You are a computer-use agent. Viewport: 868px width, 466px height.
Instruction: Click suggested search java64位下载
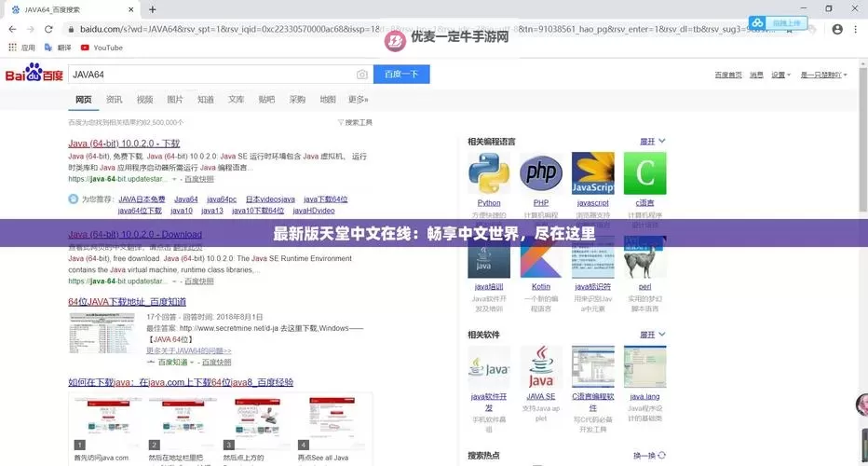[140, 212]
